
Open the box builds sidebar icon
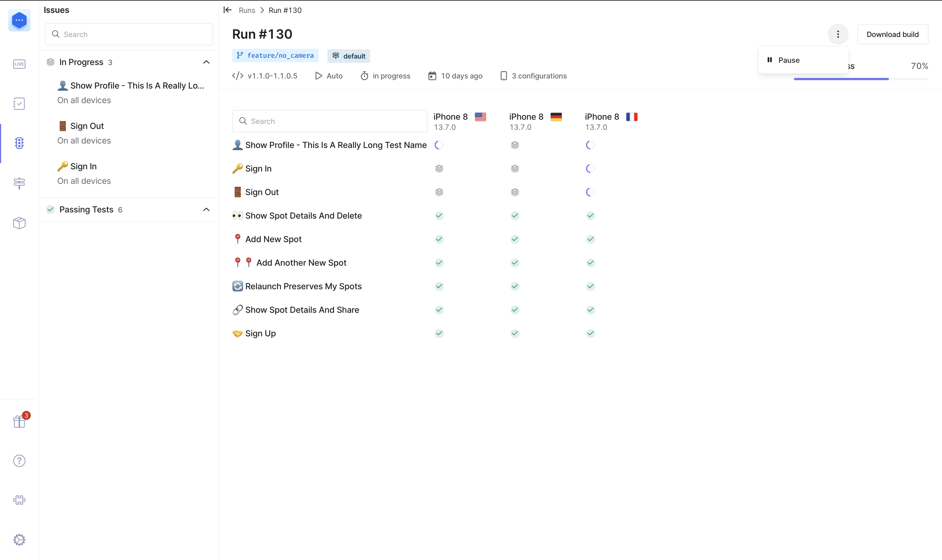point(19,223)
